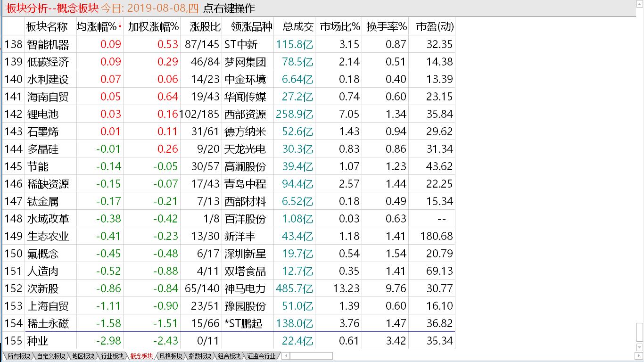Open the 证监会行业 tab
The height and width of the screenshot is (362, 644).
[261, 356]
